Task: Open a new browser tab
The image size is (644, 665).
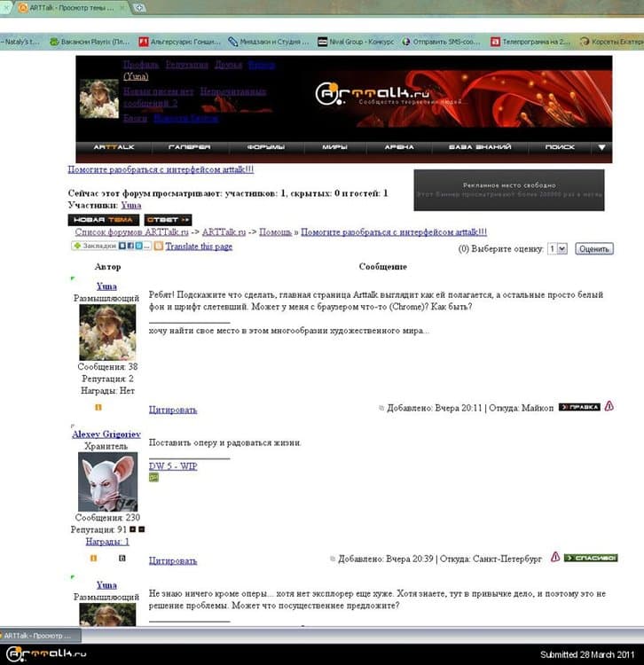Action: coord(139,8)
